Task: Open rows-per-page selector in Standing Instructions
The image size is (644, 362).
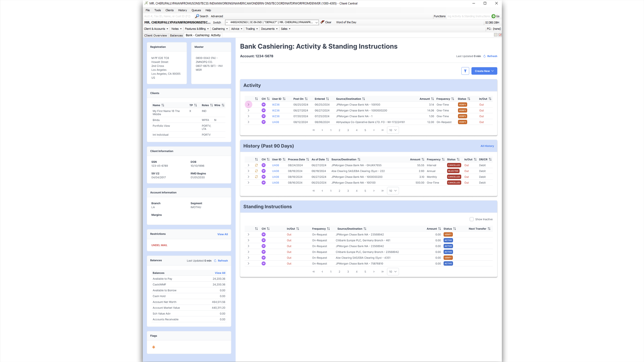Action: tap(393, 272)
